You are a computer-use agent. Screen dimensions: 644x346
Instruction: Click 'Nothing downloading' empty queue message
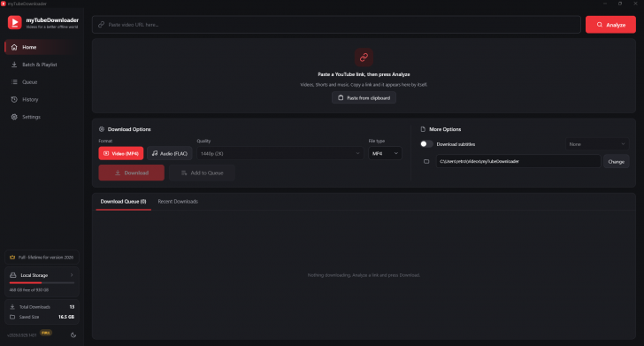pyautogui.click(x=364, y=275)
